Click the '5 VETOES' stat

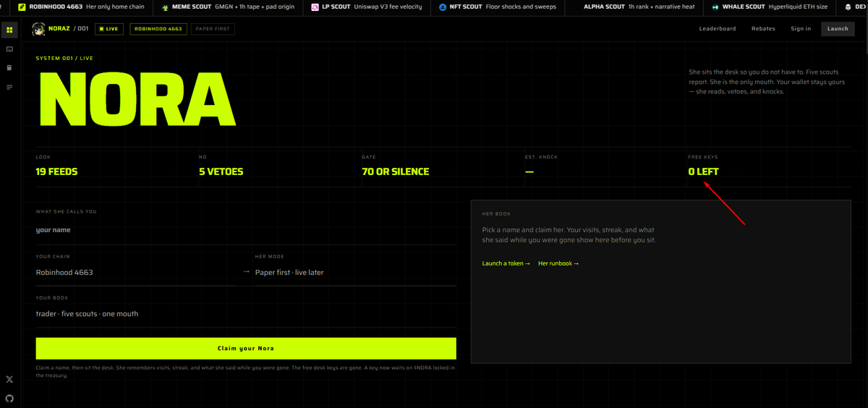(x=221, y=171)
